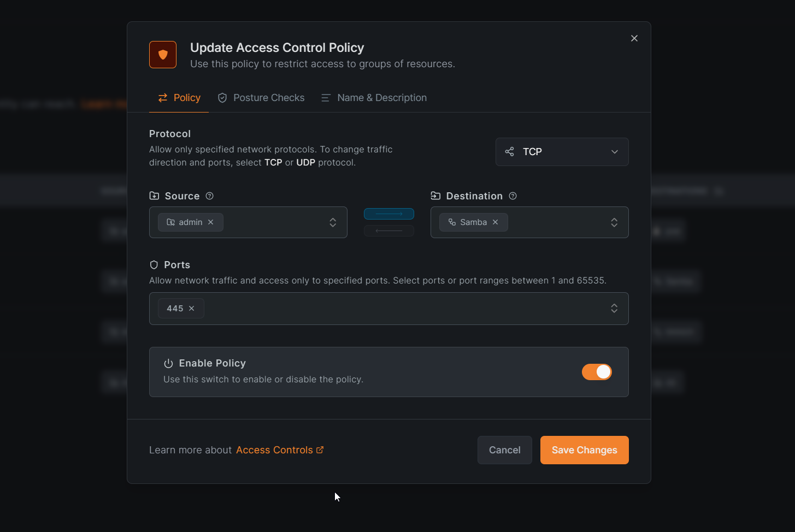The width and height of the screenshot is (795, 532).
Task: Open the Name & Description tab
Action: click(x=374, y=98)
